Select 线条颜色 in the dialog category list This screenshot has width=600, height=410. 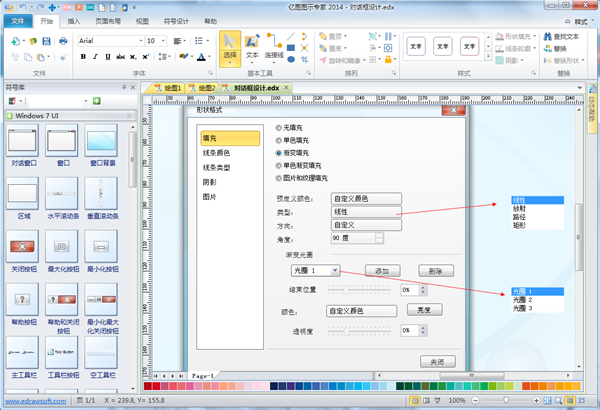[x=215, y=152]
